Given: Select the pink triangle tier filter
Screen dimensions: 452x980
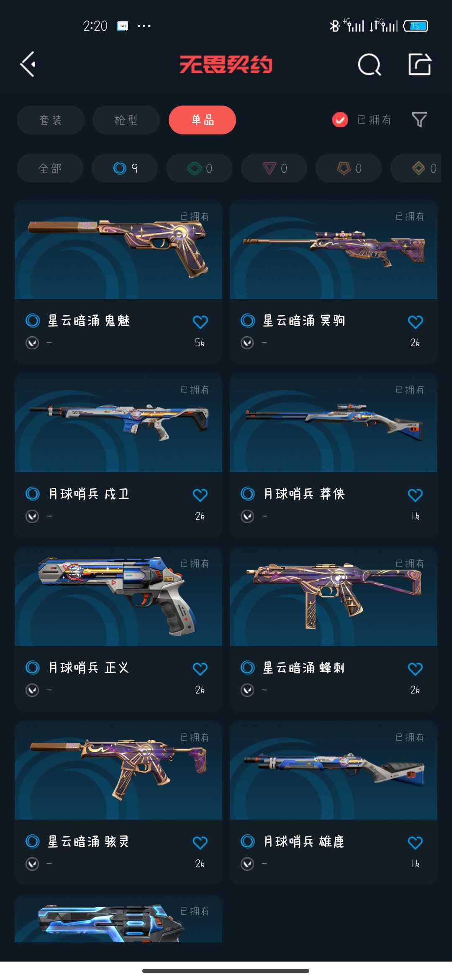Looking at the screenshot, I should pyautogui.click(x=274, y=168).
